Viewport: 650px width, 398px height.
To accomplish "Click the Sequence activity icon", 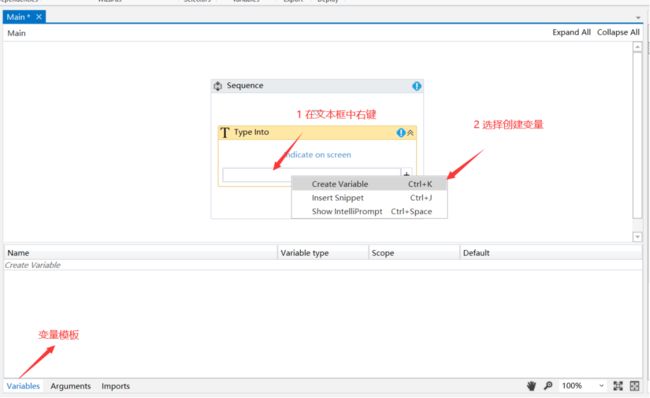I will pos(218,86).
